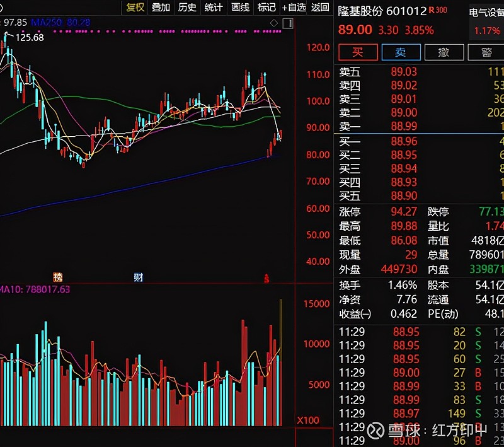Add stock via +自选 button
The image size is (504, 447).
click(x=294, y=7)
